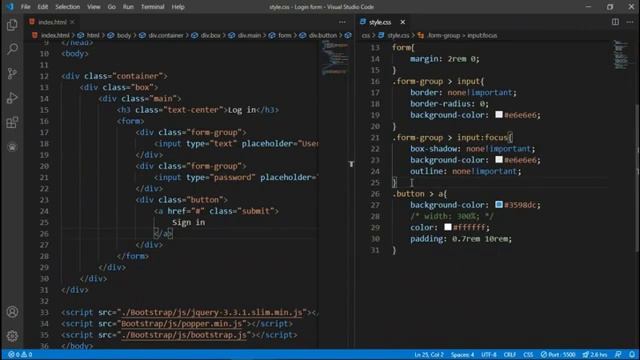Click "padding: 0.7rem 10rem;" in style.css

click(x=461, y=239)
